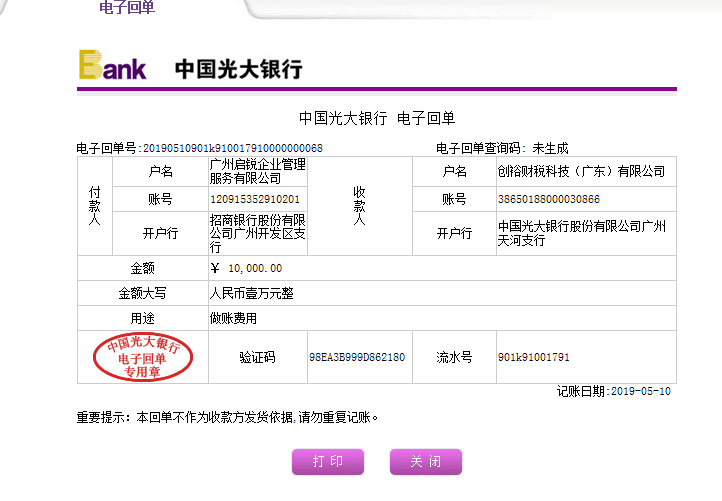Click the red 电子回单专用章 stamp
This screenshot has height=501, width=722.
pos(143,357)
